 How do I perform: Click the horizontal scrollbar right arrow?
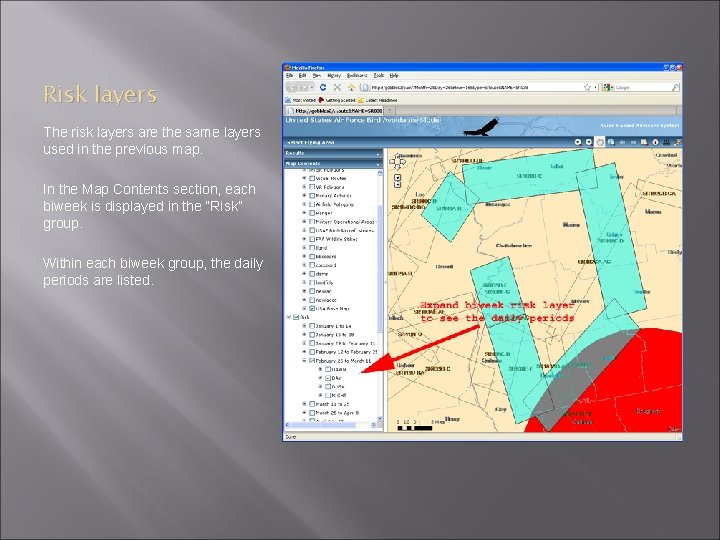(x=373, y=425)
